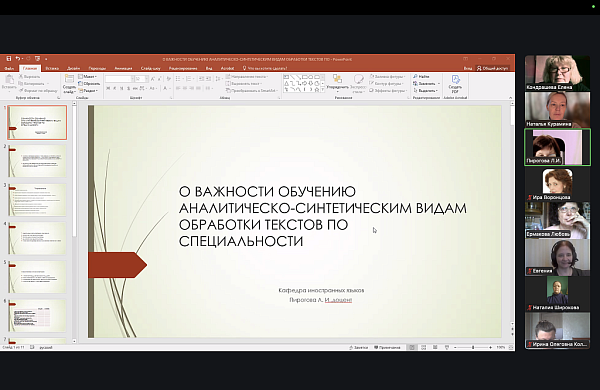The image size is (600, 390).
Task: Open the font name combo box
Action: coord(119,79)
